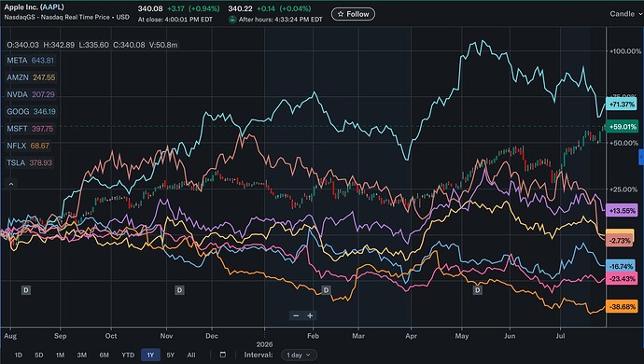This screenshot has width=644, height=364.
Task: Click the dividend marker near May
Action: [x=478, y=290]
